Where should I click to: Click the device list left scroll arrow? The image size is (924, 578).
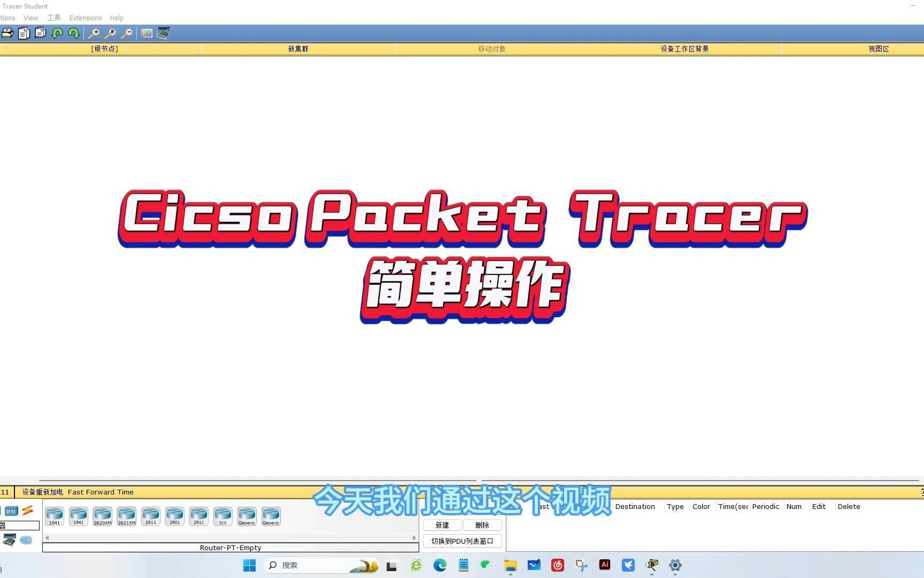[x=47, y=537]
